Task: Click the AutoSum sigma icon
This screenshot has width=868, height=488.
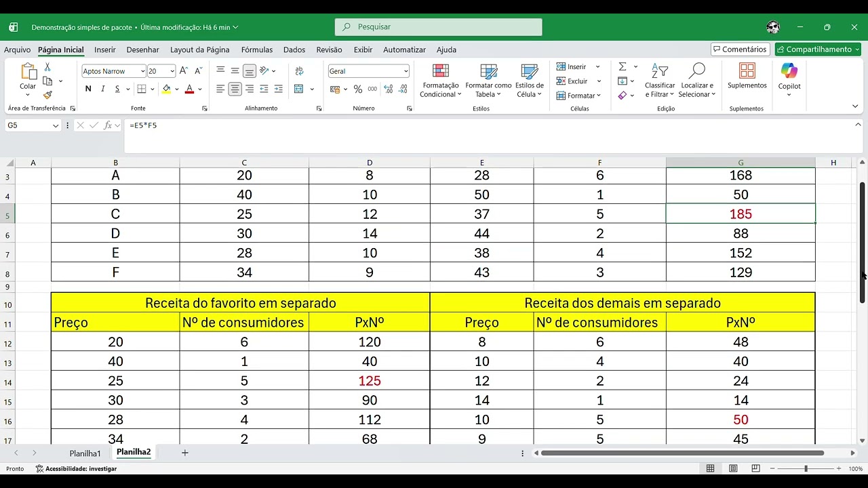Action: 623,66
